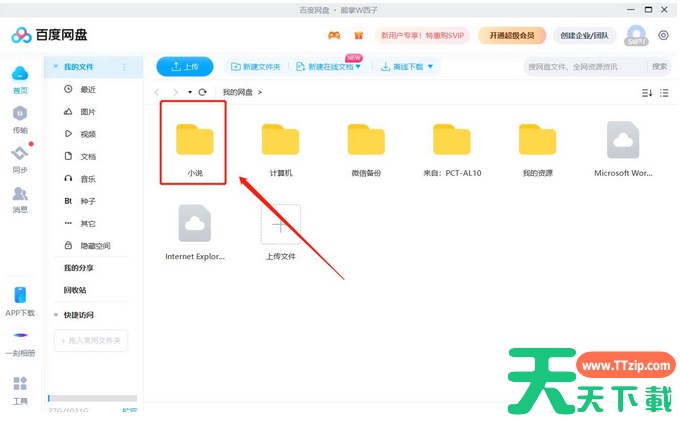Image resolution: width=680 pixels, height=421 pixels.
Task: Open the 首页 home cloud icon
Action: pos(20,74)
